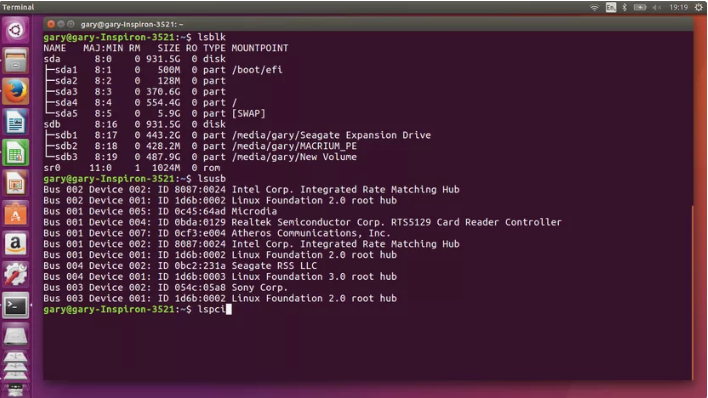
Task: Open the keyboard language indicator
Action: (x=610, y=7)
